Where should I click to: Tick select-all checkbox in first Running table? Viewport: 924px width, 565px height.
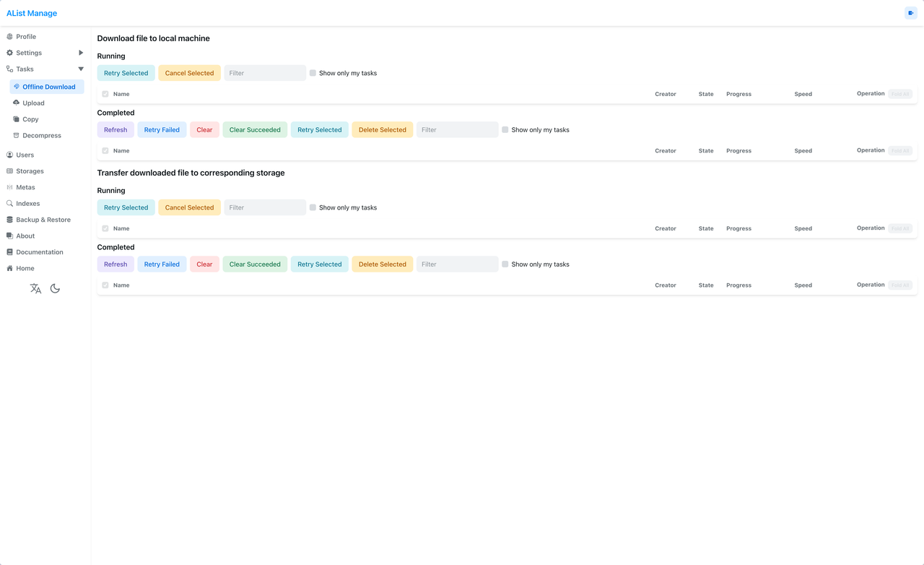point(105,94)
